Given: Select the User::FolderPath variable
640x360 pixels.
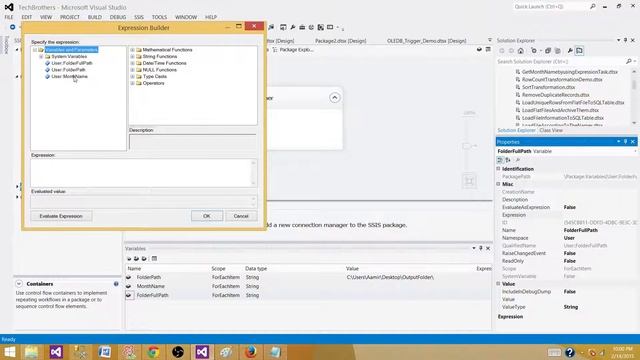Looking at the screenshot, I should 68,70.
